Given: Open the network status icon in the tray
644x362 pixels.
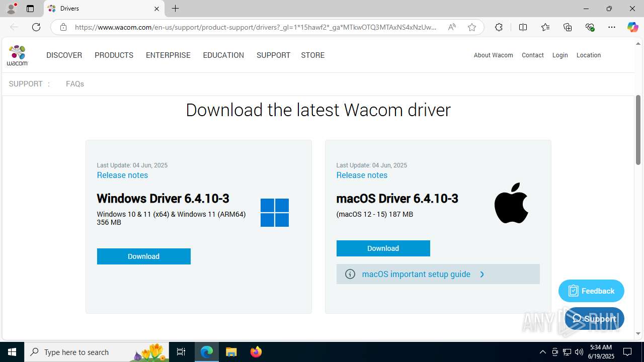Looking at the screenshot, I should click(567, 352).
